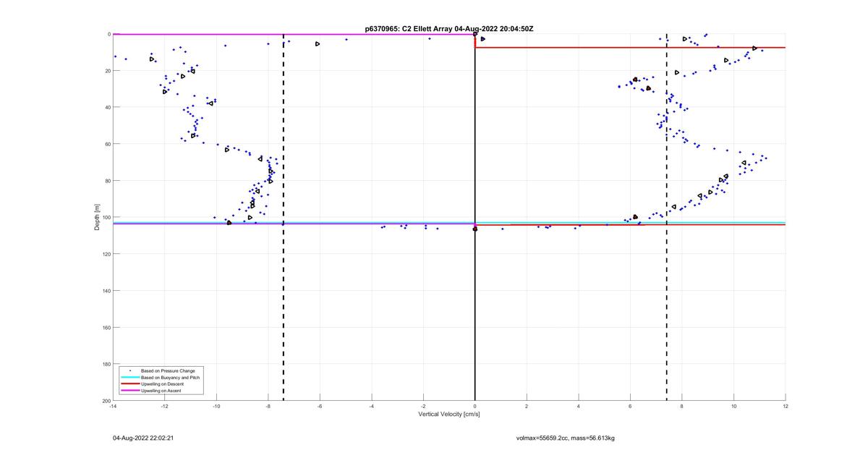The height and width of the screenshot is (450, 868).
Task: Click the depth axis tick label '160'
Action: (x=106, y=327)
